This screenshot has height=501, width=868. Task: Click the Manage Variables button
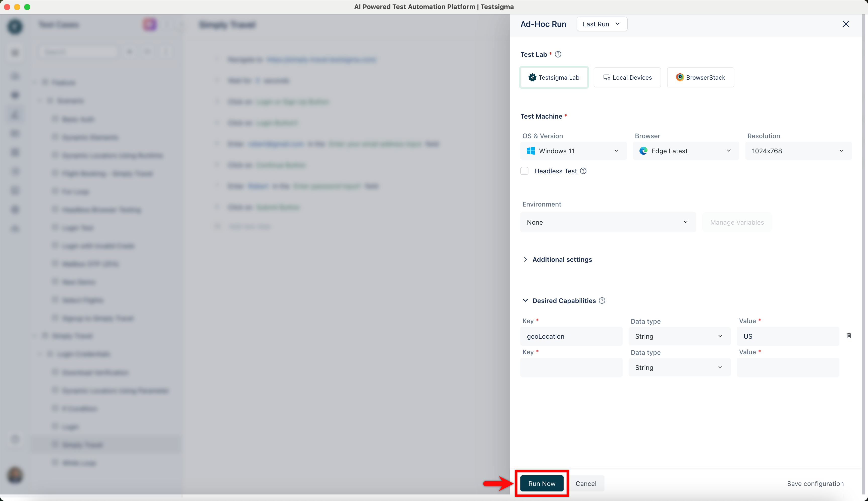click(737, 222)
